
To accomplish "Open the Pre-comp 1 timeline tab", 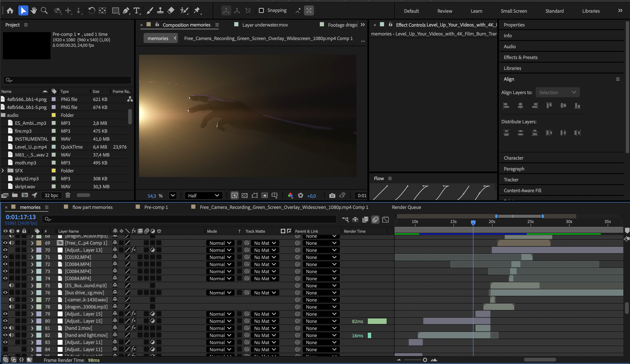I will coord(156,207).
